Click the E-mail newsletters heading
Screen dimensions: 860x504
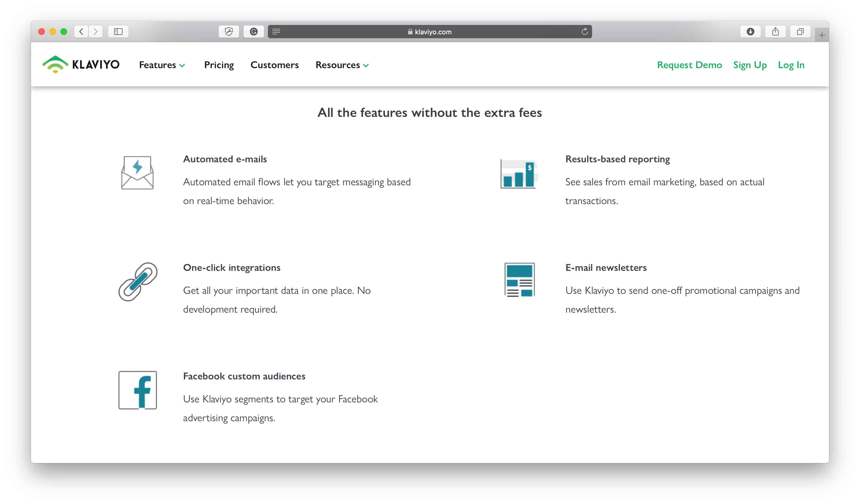click(x=606, y=268)
